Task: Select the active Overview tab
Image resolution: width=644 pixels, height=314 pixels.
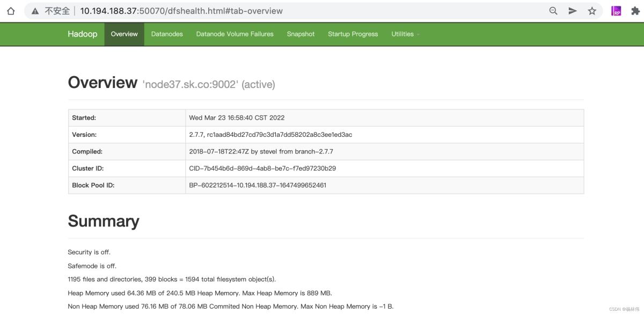Action: 124,34
